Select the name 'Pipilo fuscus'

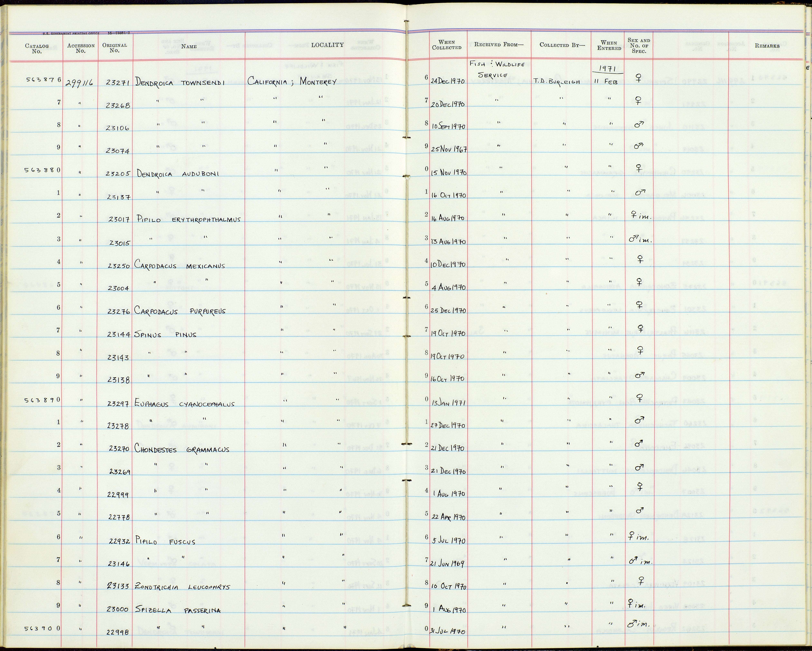click(166, 542)
